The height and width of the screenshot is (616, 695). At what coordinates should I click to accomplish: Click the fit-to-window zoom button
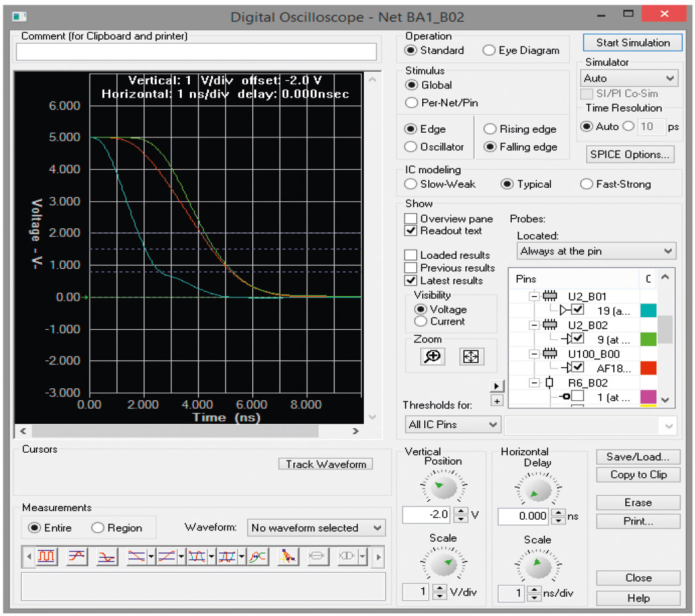[x=471, y=356]
